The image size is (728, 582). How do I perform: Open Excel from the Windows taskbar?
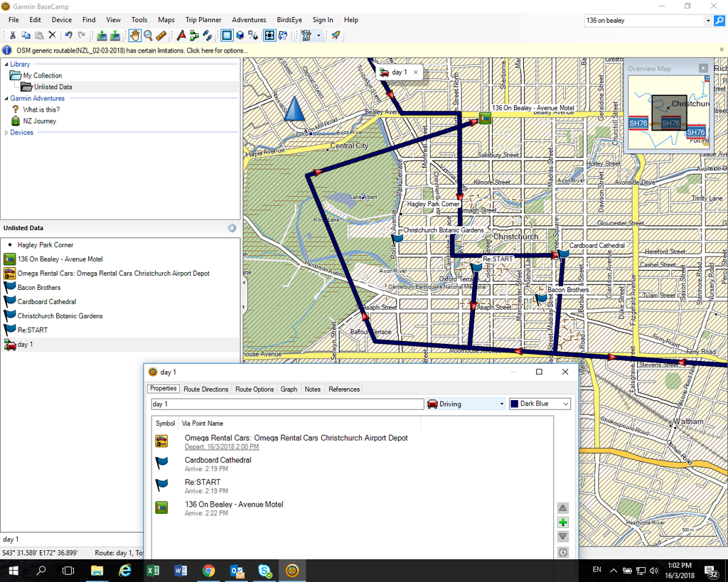pos(153,571)
